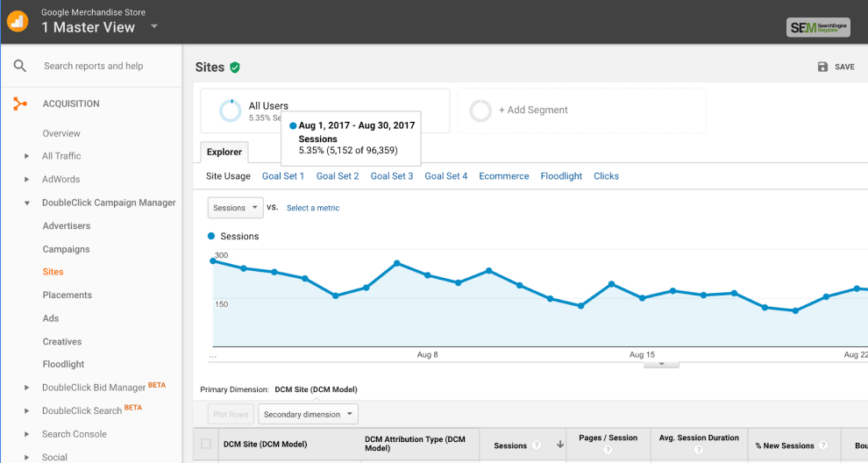
Task: Expand DoubleClick Search section
Action: pyautogui.click(x=26, y=411)
